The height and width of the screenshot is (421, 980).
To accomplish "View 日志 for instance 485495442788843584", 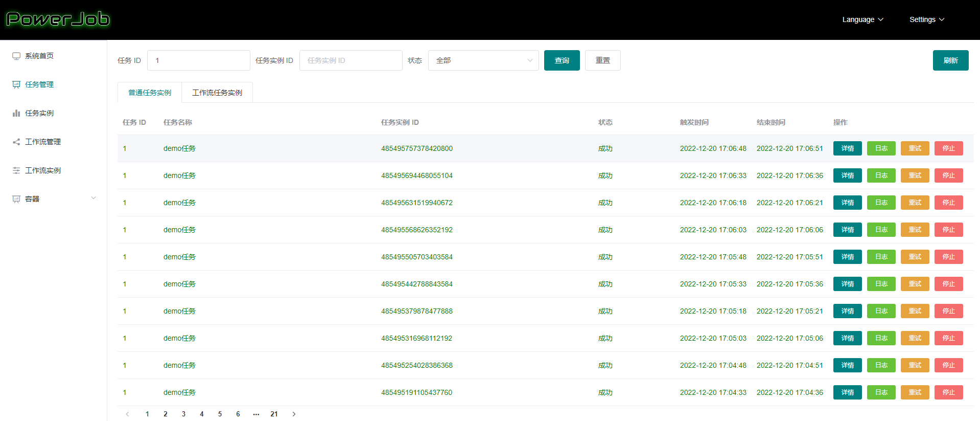I will 881,284.
